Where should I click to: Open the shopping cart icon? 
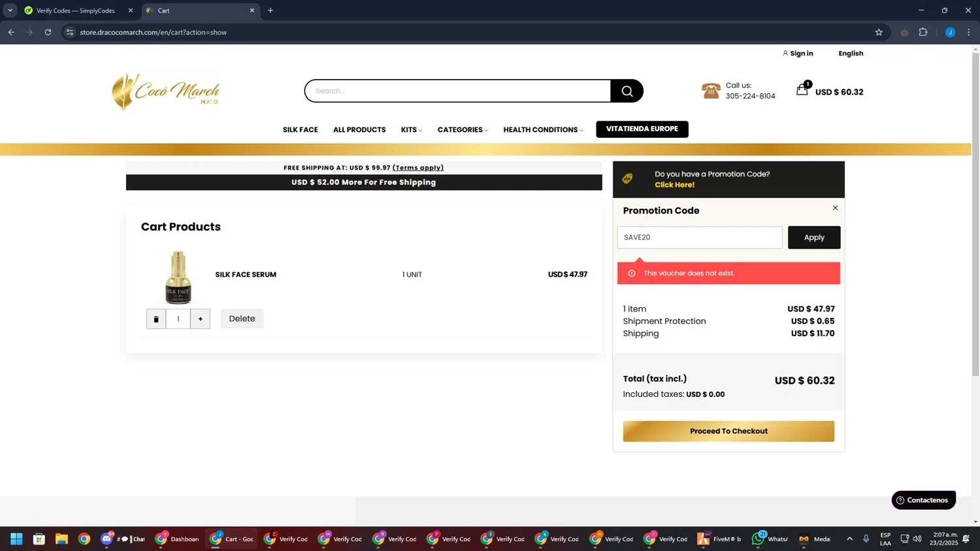click(802, 90)
